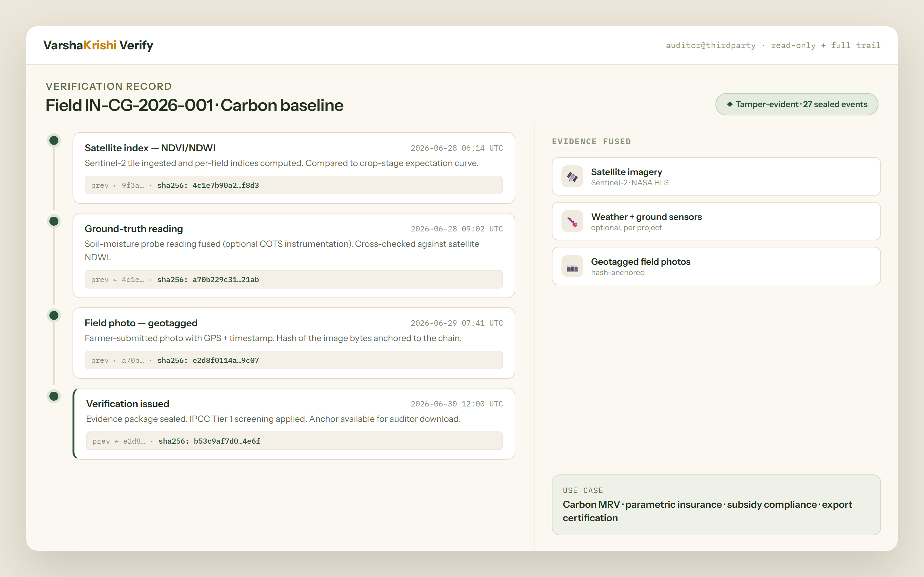Image resolution: width=924 pixels, height=577 pixels.
Task: Click the satellite icon in Evidence Fused
Action: 572,176
